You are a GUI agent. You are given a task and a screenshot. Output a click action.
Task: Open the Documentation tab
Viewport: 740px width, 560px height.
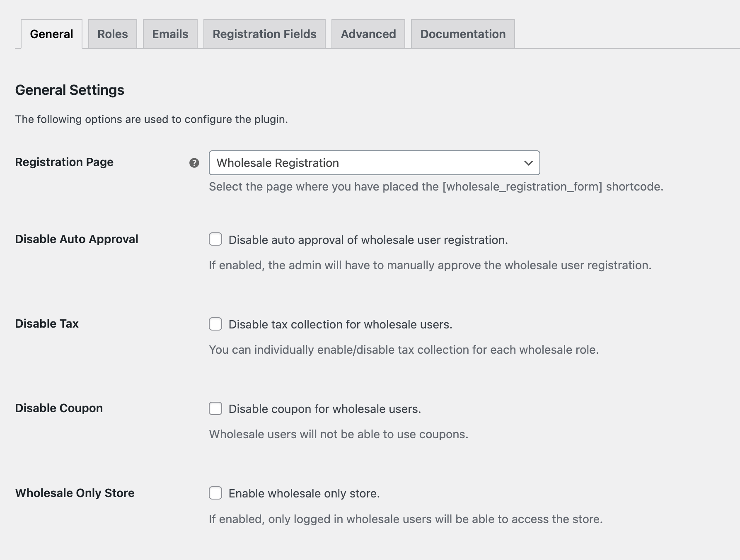point(463,34)
